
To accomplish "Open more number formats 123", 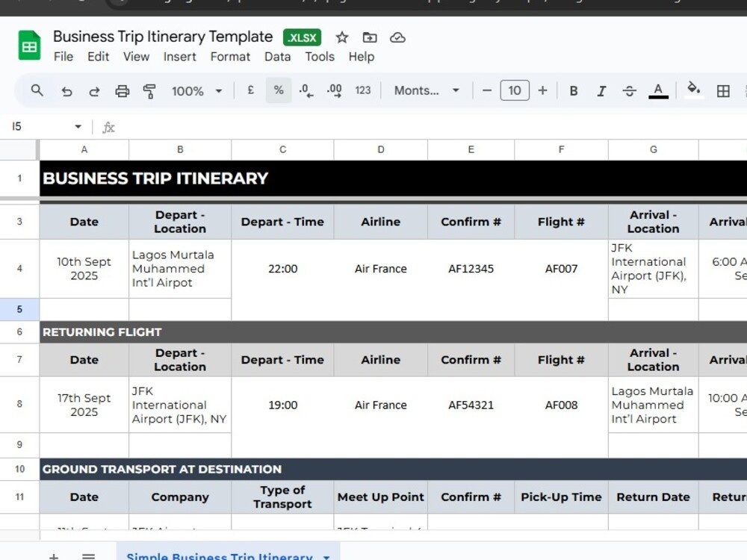I will coord(363,90).
